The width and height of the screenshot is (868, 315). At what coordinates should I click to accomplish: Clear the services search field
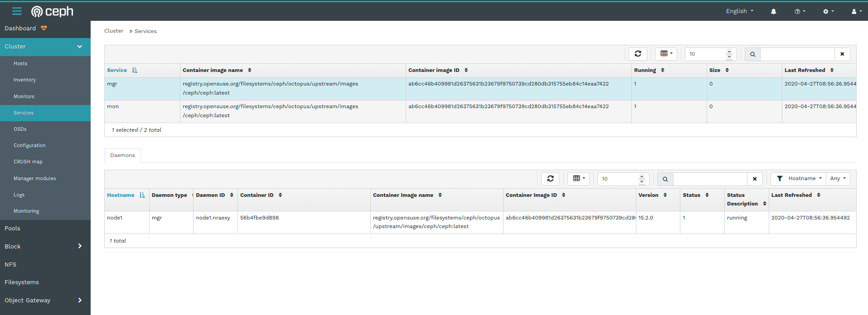tap(842, 54)
